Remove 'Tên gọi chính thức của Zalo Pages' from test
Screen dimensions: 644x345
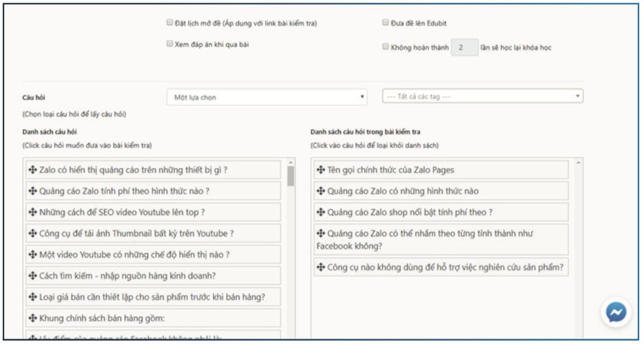(x=441, y=170)
